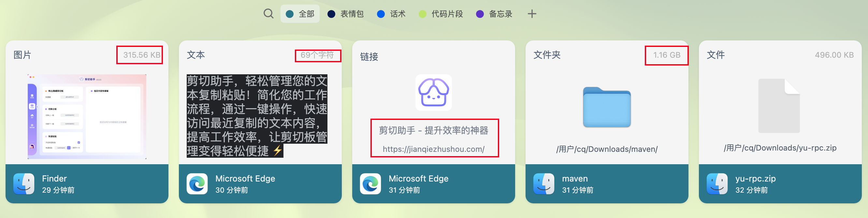Switch to the 代码片段 tab
Viewport: 868px width, 218px height.
(x=441, y=14)
